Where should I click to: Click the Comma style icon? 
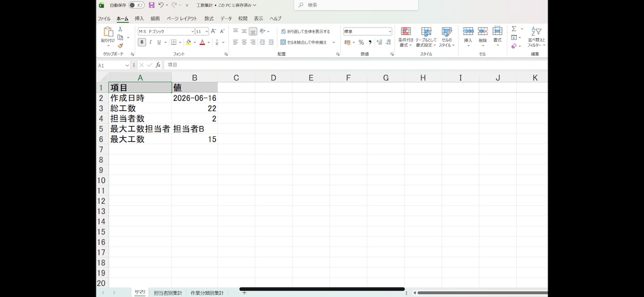[x=370, y=42]
